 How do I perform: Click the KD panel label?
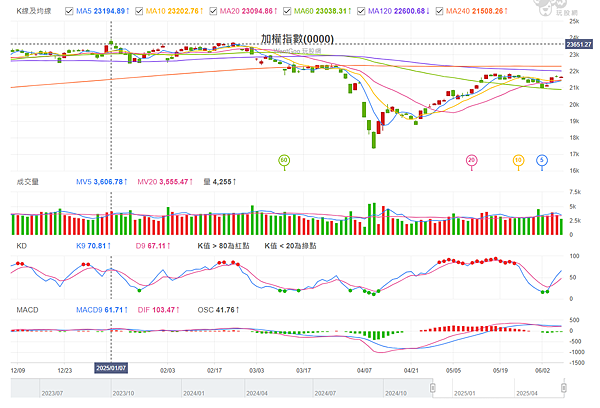tap(21, 246)
